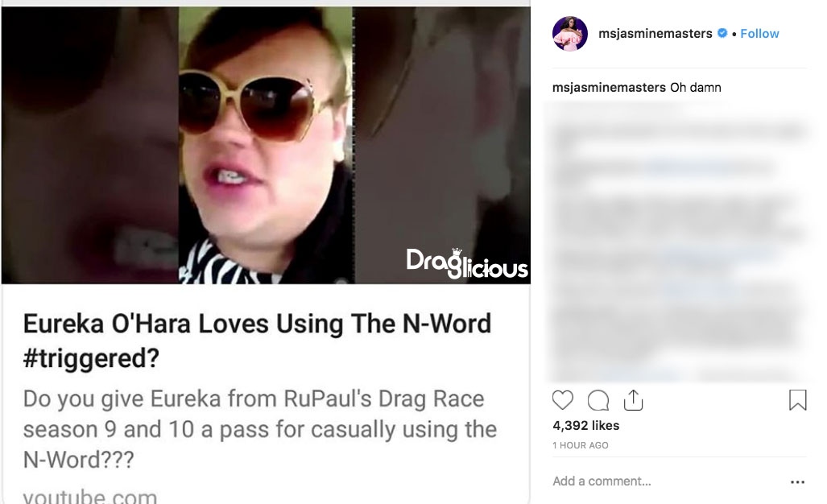The image size is (827, 504).
Task: View the 4,392 likes list
Action: [x=586, y=425]
